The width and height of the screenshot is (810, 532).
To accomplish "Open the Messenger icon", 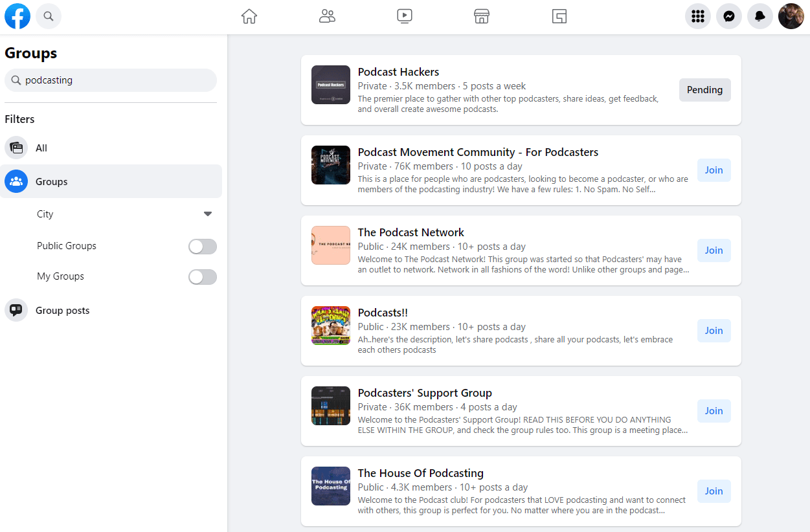I will click(x=729, y=16).
